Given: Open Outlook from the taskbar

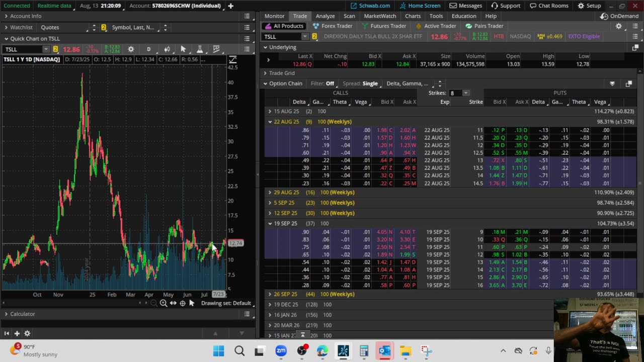Looking at the screenshot, I should click(x=385, y=351).
